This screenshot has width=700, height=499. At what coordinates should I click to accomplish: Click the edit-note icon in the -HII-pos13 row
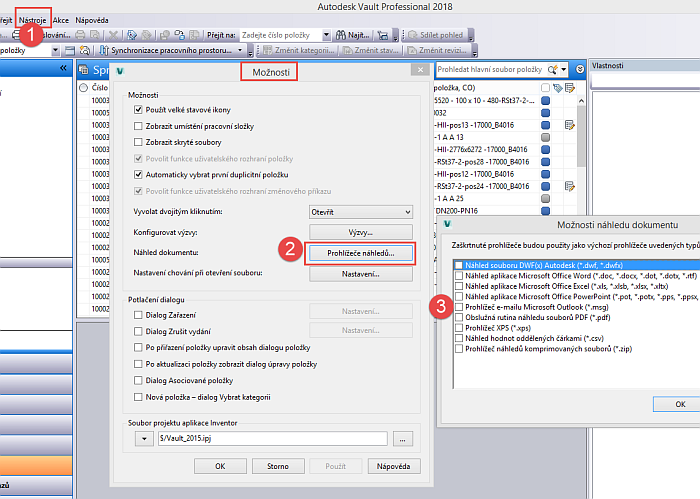570,125
